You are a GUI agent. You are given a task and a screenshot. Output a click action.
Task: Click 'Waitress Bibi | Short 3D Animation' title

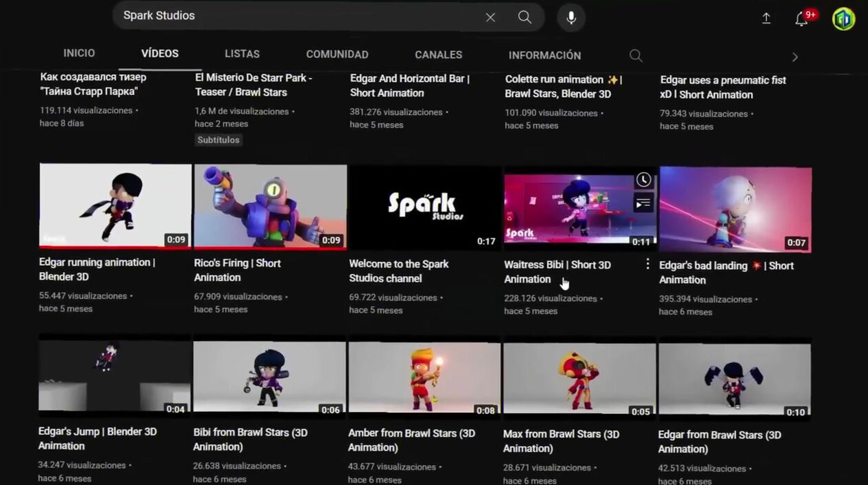point(557,271)
